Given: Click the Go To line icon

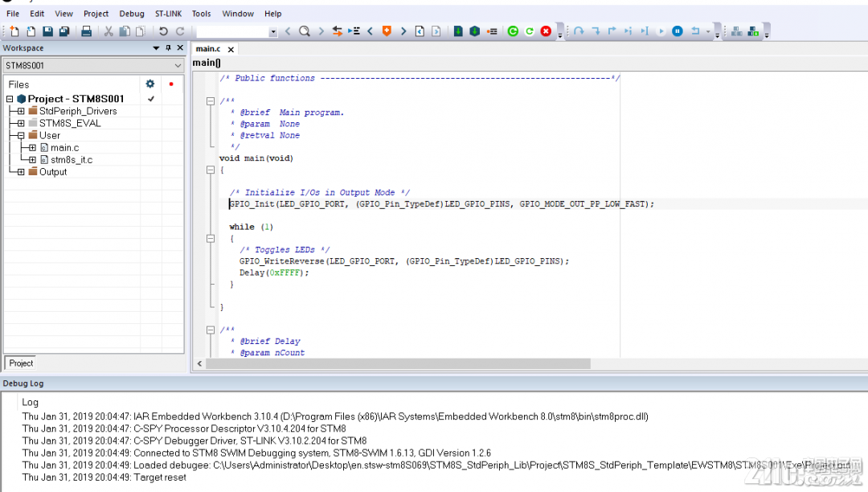Looking at the screenshot, I should tap(354, 31).
